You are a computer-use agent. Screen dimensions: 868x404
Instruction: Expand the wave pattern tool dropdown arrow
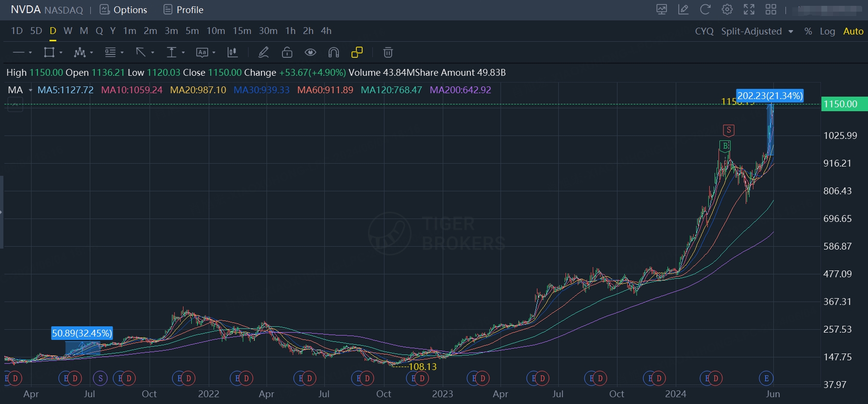[x=91, y=52]
